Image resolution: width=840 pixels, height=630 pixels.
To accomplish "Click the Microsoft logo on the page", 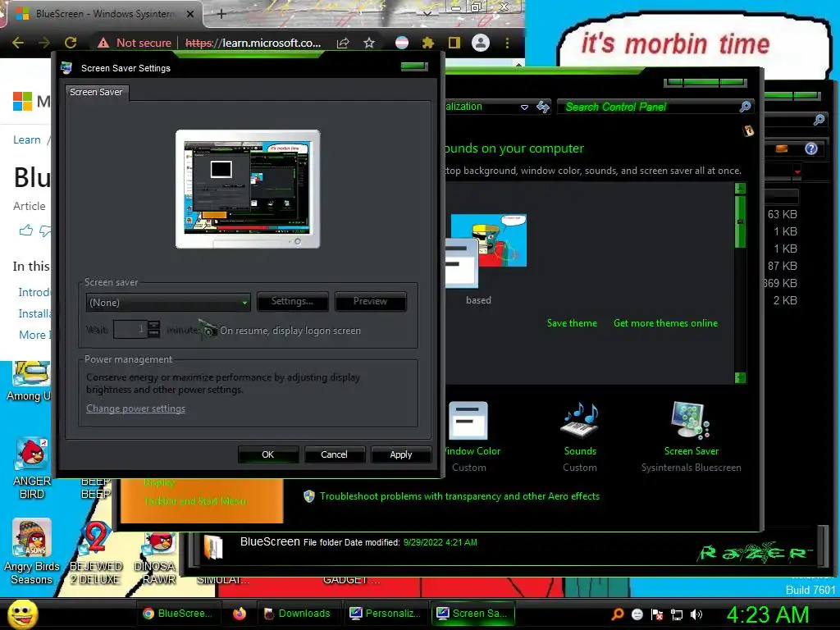I will pyautogui.click(x=22, y=101).
